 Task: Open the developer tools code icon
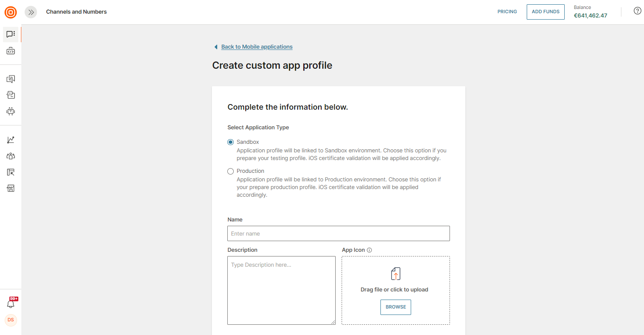pos(11,51)
